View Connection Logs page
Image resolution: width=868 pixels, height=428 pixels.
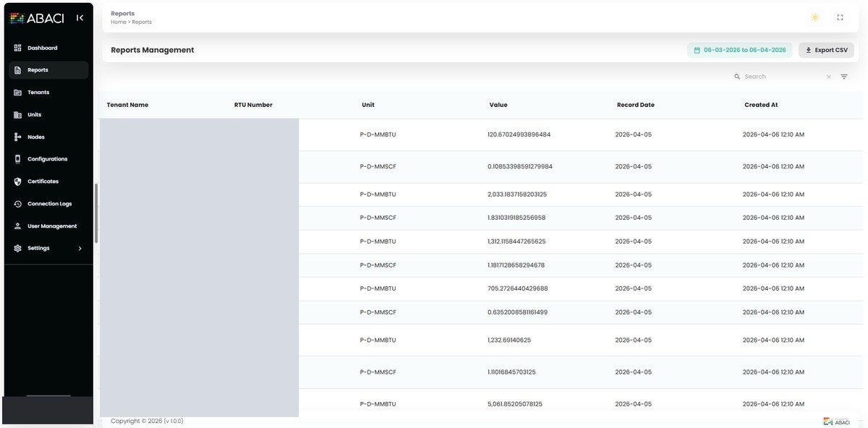48,204
